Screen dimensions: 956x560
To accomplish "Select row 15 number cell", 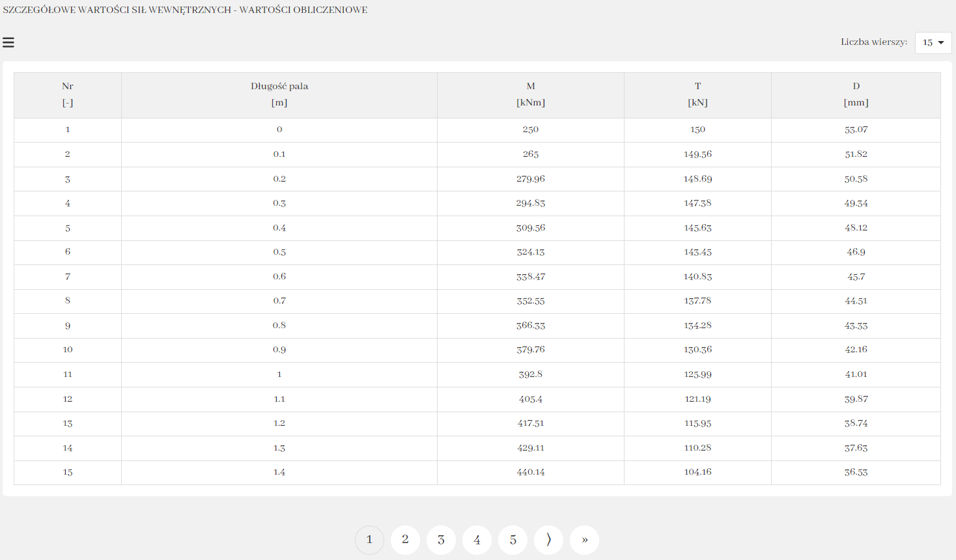I will (68, 473).
